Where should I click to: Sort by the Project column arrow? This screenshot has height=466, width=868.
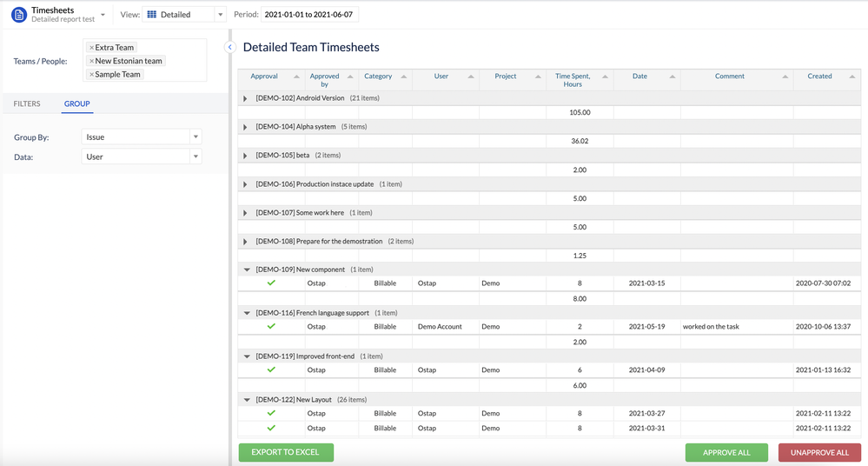(538, 77)
